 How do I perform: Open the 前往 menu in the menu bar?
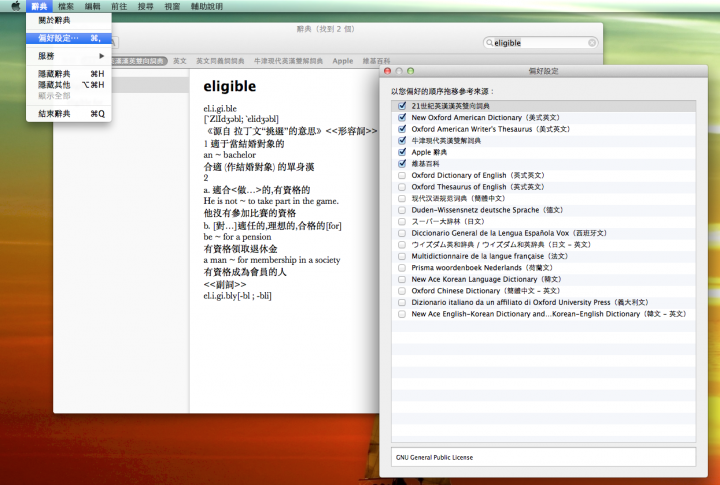point(119,6)
